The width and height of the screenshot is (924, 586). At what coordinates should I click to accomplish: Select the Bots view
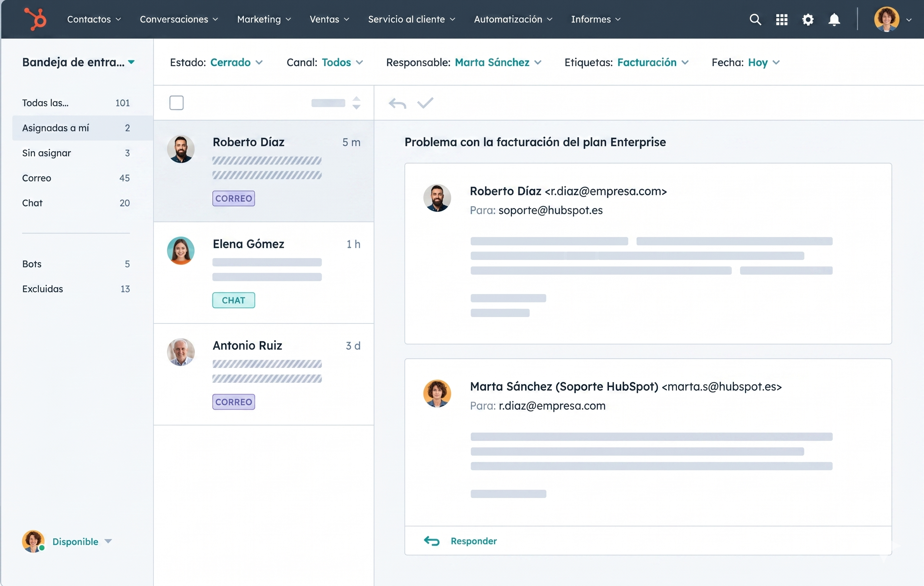click(x=76, y=264)
